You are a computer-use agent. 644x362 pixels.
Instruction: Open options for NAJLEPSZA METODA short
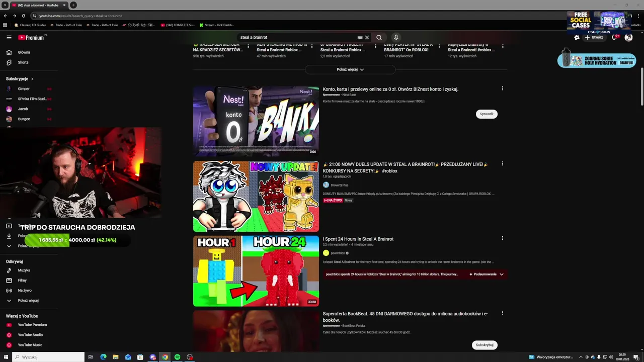[x=248, y=46]
